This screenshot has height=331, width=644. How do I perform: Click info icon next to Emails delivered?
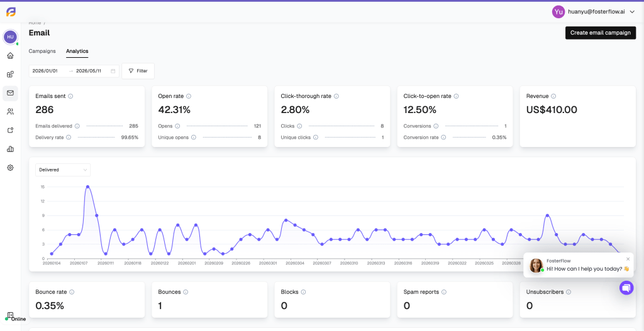(77, 126)
